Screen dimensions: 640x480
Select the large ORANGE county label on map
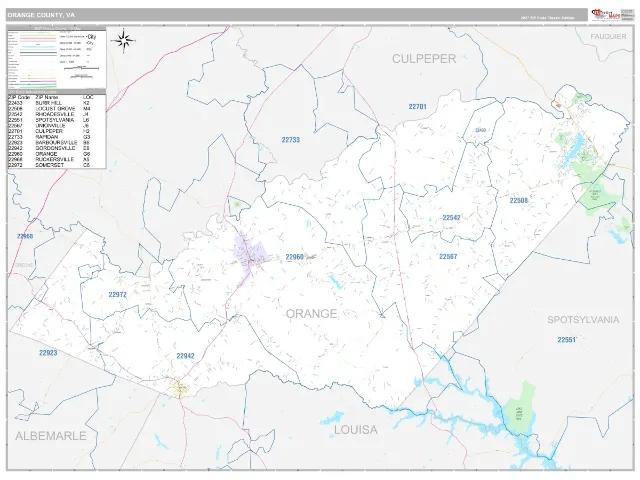click(311, 313)
